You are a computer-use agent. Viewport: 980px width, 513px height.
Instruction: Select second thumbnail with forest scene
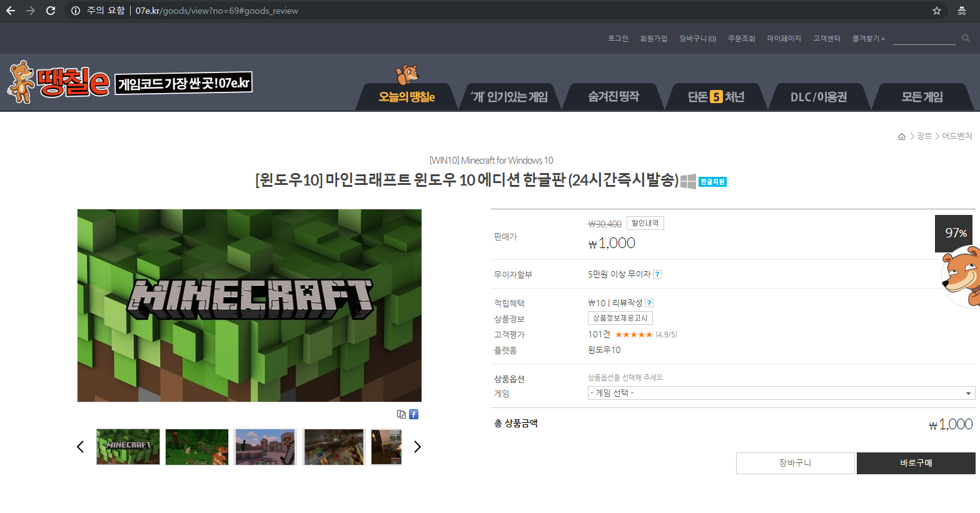pos(197,447)
